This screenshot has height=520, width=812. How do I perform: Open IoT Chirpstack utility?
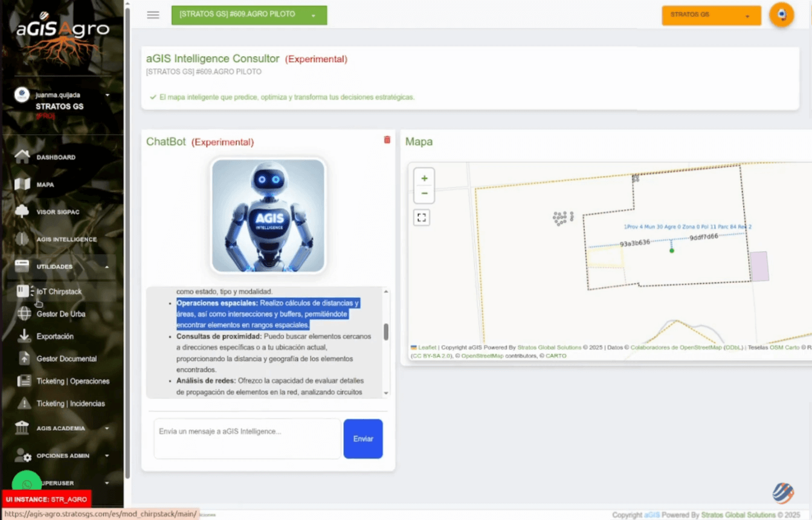click(59, 291)
